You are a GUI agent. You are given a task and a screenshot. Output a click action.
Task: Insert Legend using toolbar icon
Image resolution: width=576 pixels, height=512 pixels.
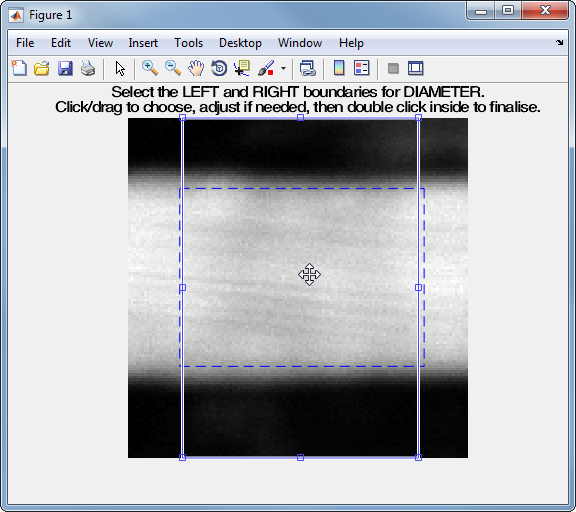coord(362,68)
